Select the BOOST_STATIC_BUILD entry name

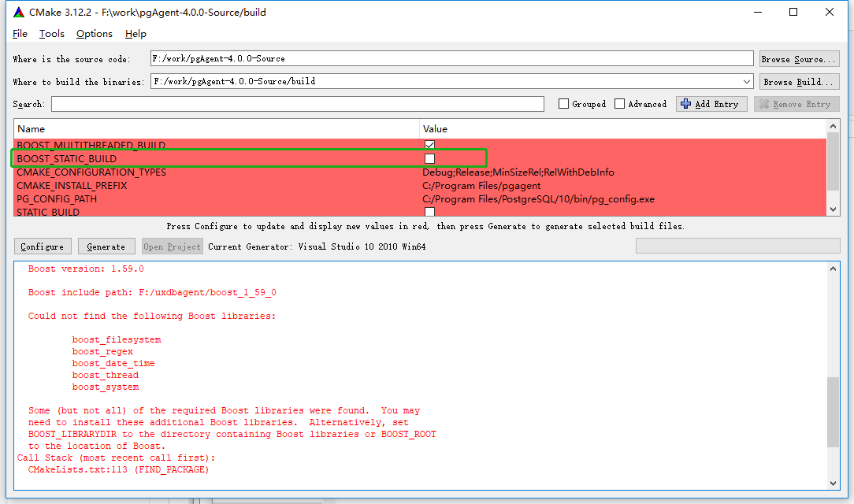(66, 158)
